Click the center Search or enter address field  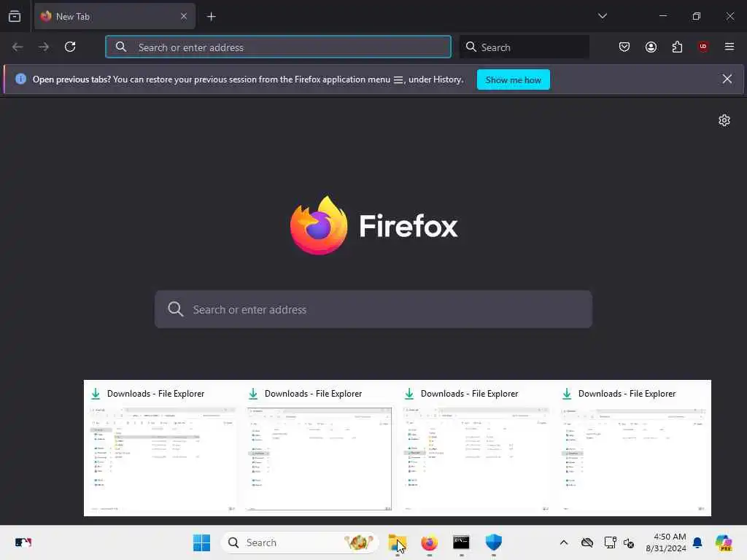pyautogui.click(x=373, y=309)
